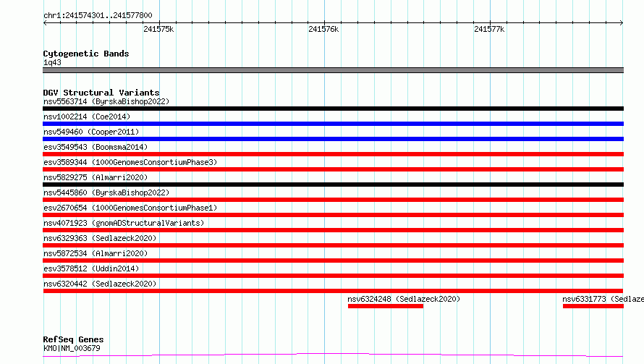Click the red bar for esv3578512

(x=333, y=276)
